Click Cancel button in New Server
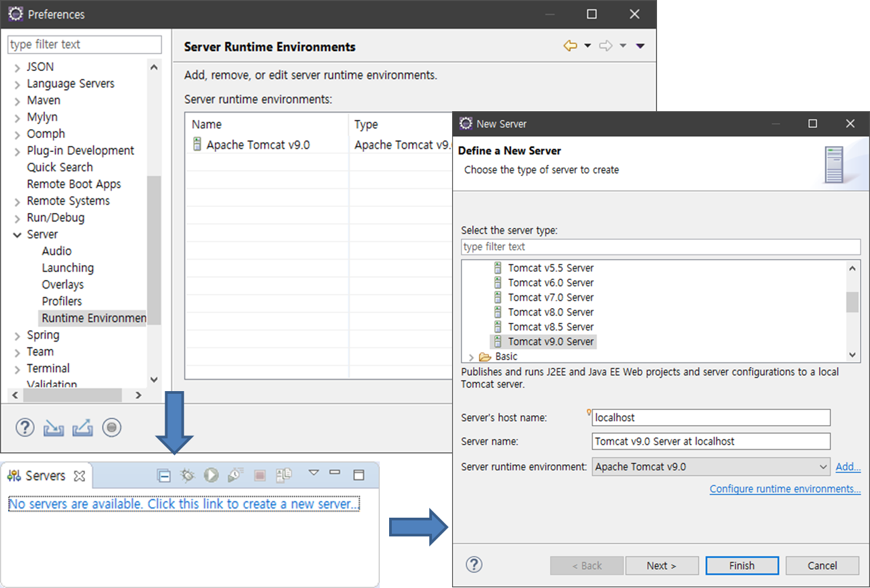Screen dimensions: 870x588 pyautogui.click(x=822, y=565)
